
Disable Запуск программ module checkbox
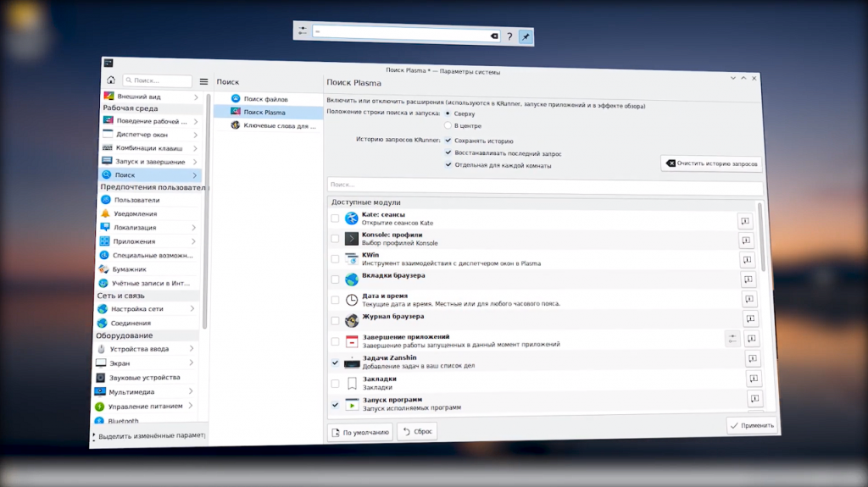pyautogui.click(x=335, y=405)
